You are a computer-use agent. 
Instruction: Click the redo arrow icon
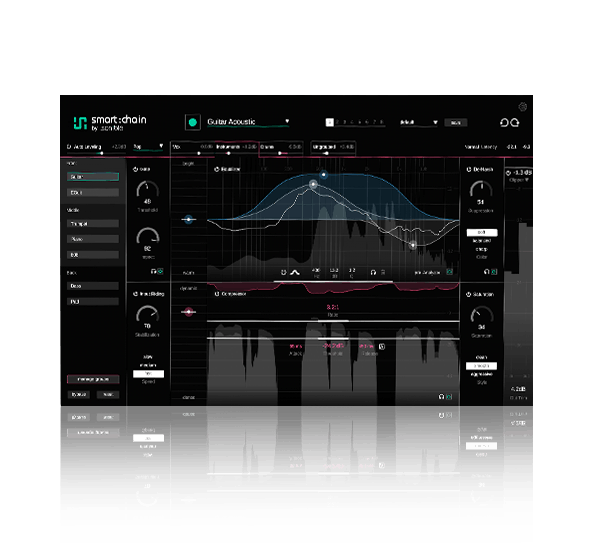tap(515, 122)
